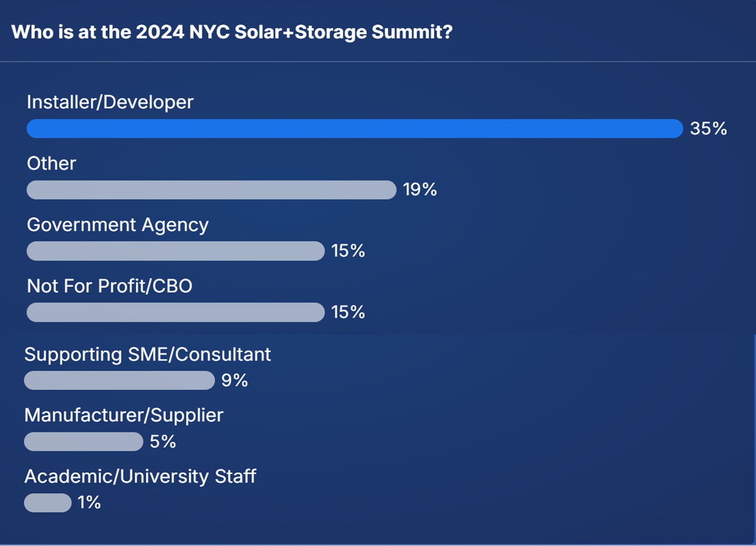Click the 1% percentage value
Viewport: 756px width, 546px height.
click(x=89, y=502)
